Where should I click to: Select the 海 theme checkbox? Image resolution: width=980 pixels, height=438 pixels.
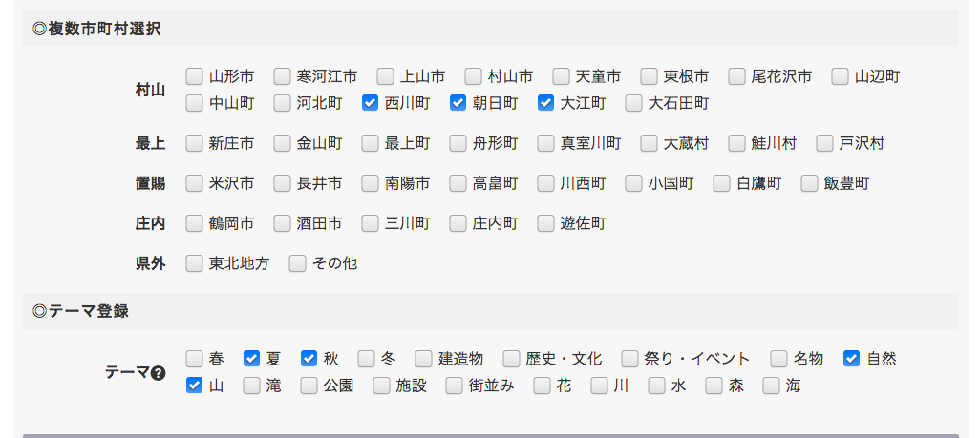coord(771,386)
